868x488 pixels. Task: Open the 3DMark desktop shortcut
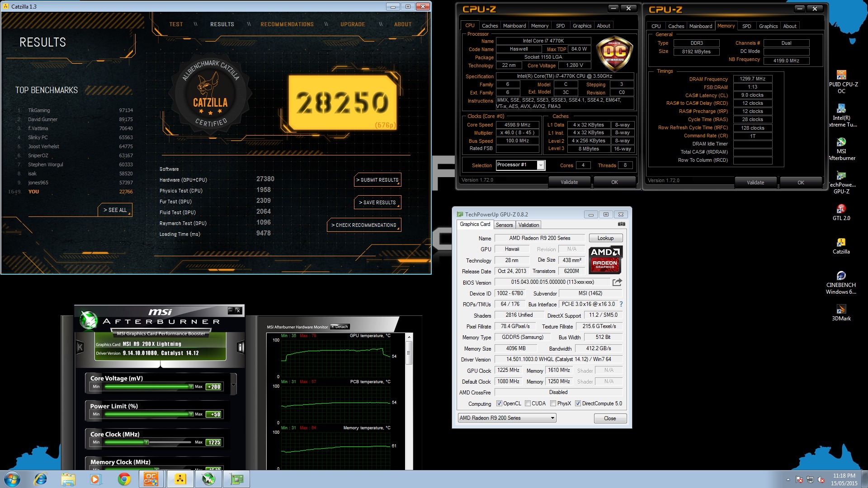[841, 313]
